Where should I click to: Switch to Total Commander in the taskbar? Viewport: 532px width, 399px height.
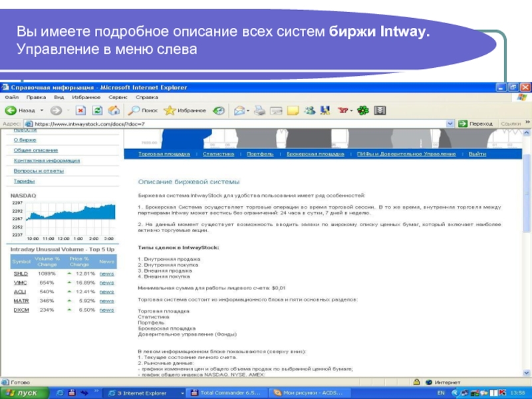(x=228, y=393)
